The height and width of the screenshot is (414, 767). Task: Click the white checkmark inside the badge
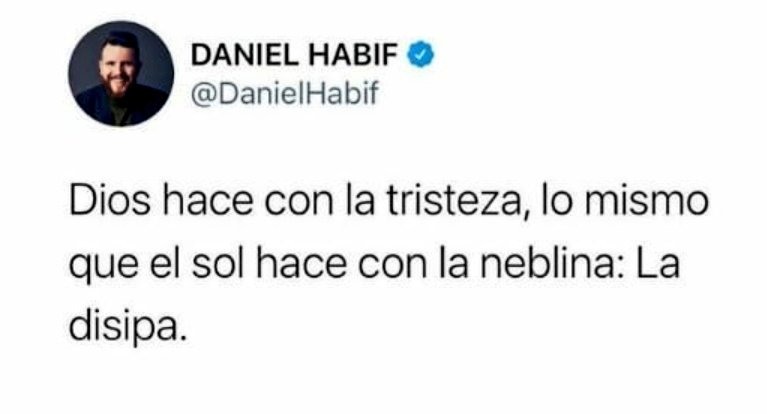click(421, 55)
